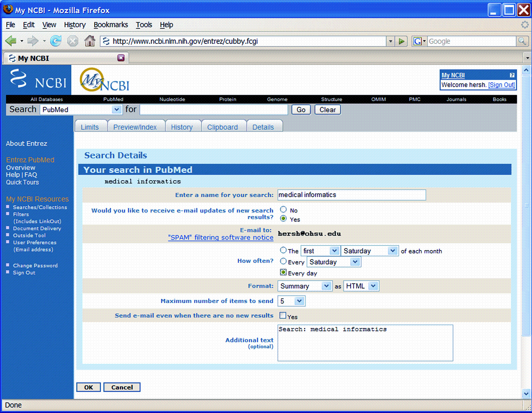Open the Help menu
This screenshot has width=532, height=413.
tap(167, 25)
